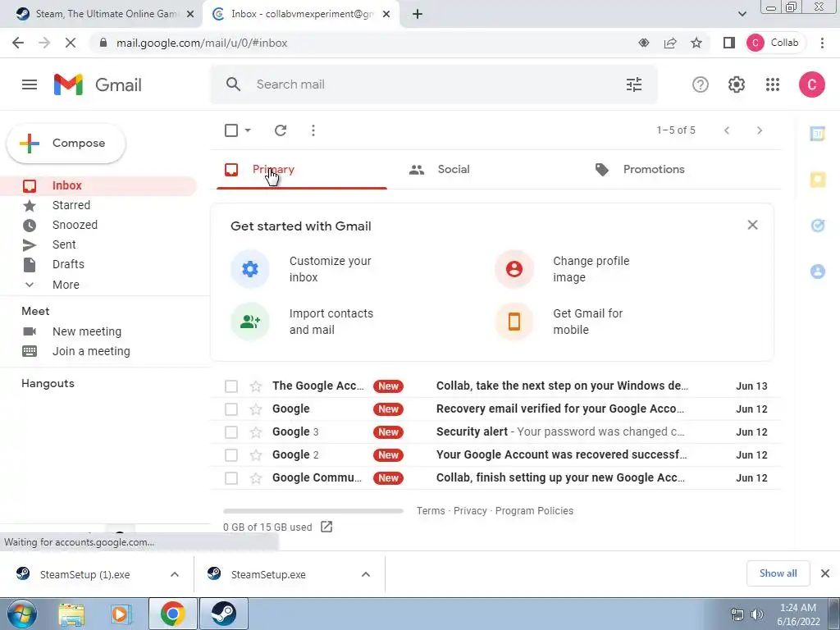Select the Google Community Team message checkbox
This screenshot has width=840, height=630.
pos(231,478)
